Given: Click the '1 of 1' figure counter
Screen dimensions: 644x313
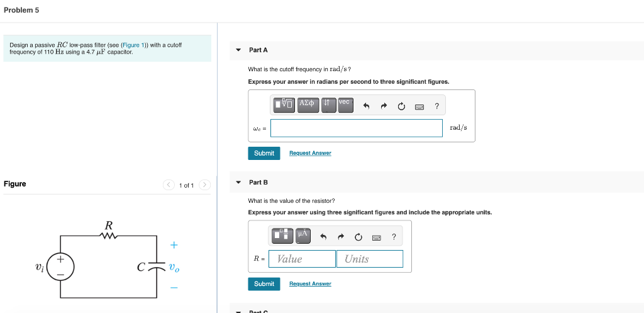Looking at the screenshot, I should tap(186, 186).
